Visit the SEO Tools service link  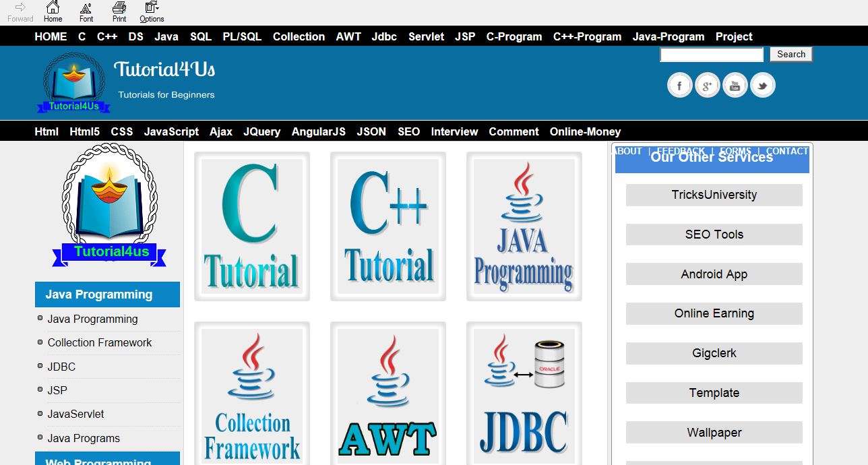pyautogui.click(x=714, y=234)
